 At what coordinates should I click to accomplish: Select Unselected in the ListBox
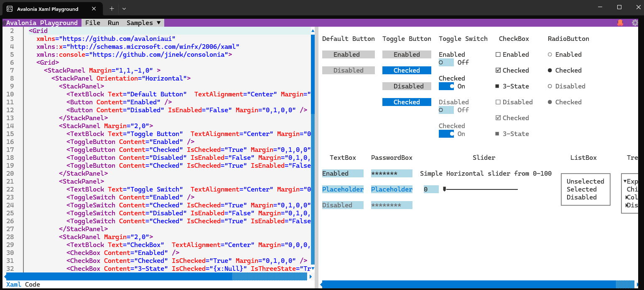pos(585,182)
